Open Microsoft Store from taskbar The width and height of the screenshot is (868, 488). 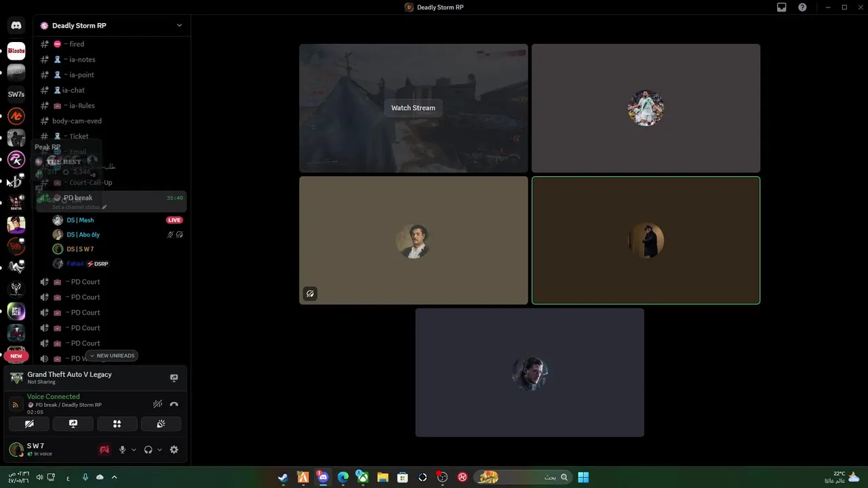click(403, 477)
